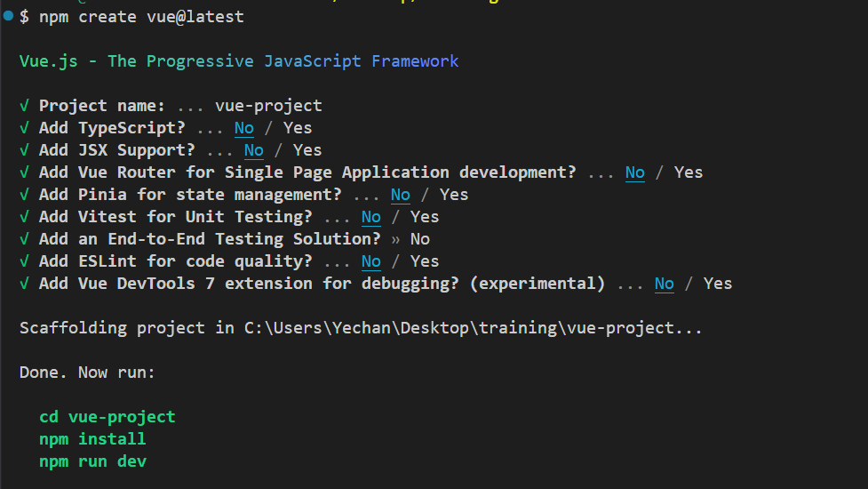
Task: Click the checkmark beside 'Add an End-to-End Testing Solution?'
Action: click(x=24, y=238)
